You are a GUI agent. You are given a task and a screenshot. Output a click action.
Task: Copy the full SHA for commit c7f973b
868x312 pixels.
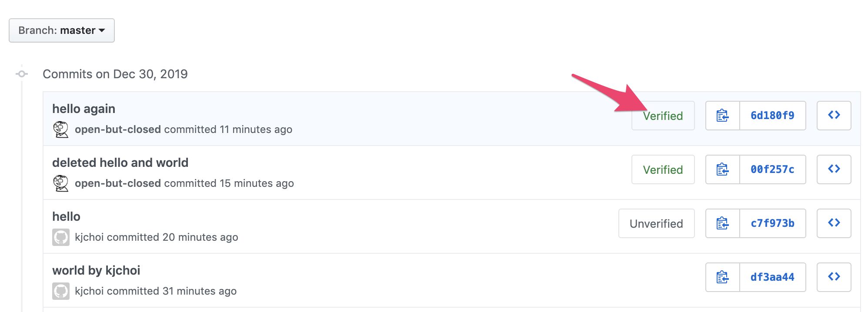pos(722,223)
